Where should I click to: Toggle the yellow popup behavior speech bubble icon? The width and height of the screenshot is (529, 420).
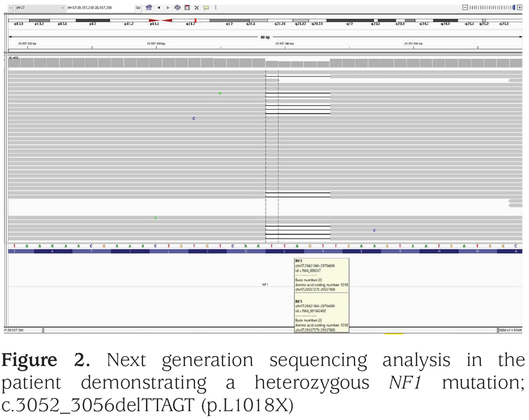click(206, 7)
